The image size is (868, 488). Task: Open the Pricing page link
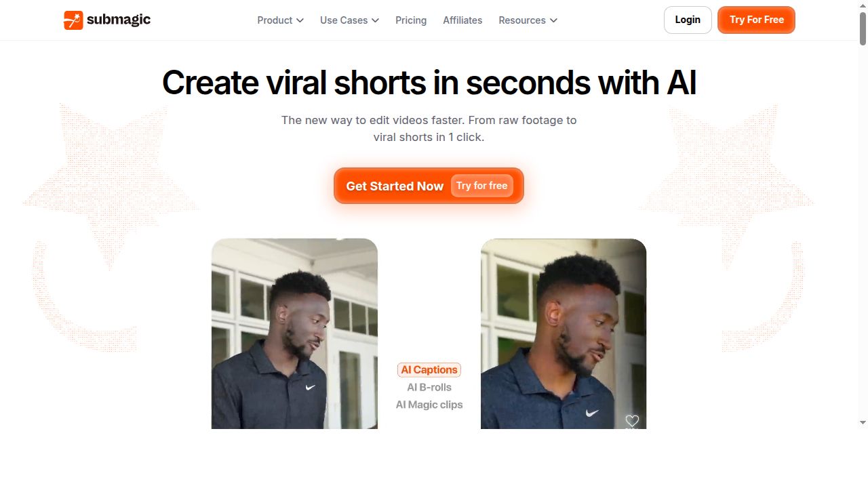pos(411,20)
